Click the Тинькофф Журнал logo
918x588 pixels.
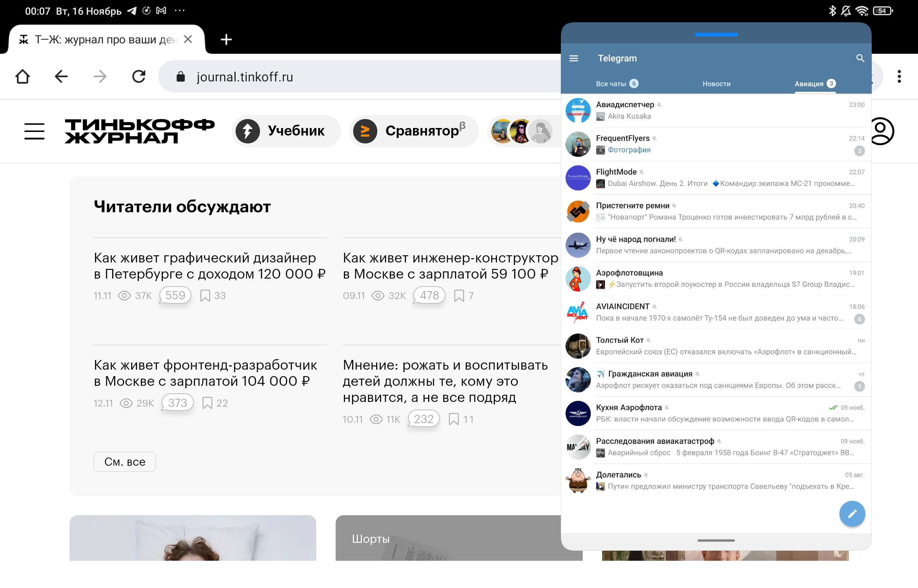click(x=140, y=131)
